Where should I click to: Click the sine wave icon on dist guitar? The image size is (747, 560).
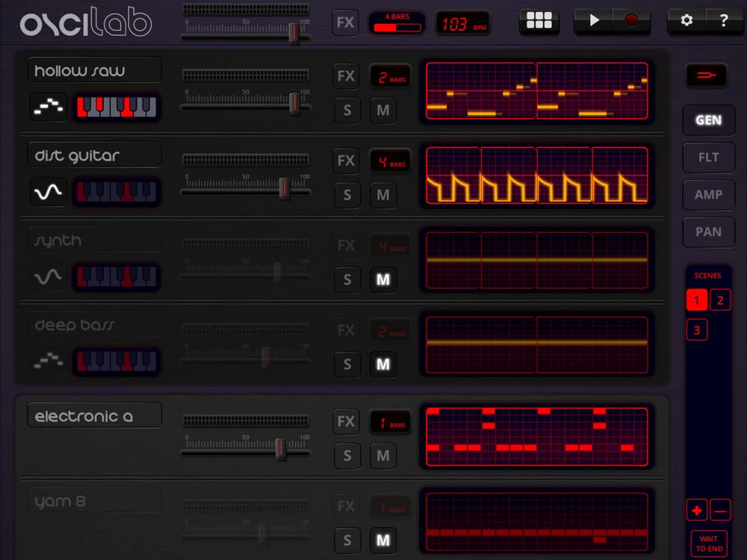(49, 193)
